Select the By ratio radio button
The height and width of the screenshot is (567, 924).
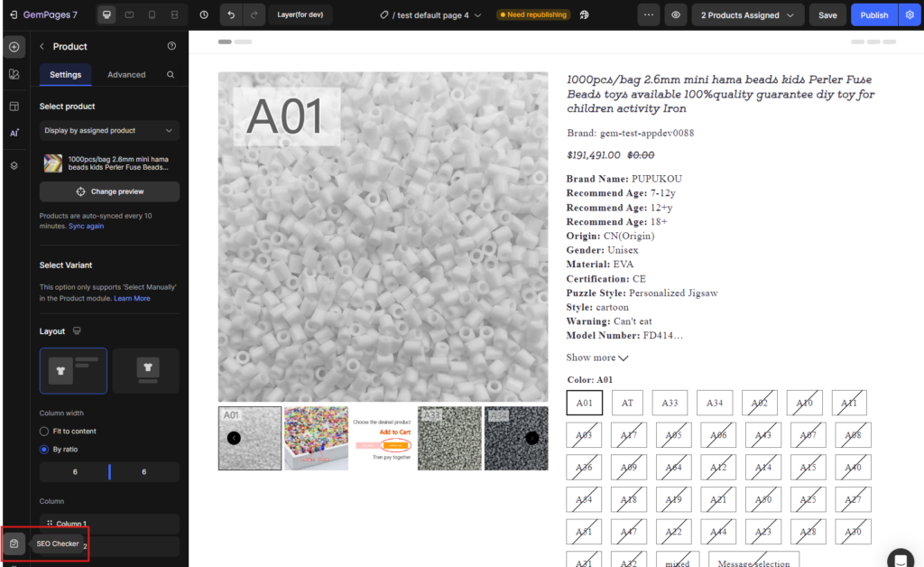click(x=44, y=449)
